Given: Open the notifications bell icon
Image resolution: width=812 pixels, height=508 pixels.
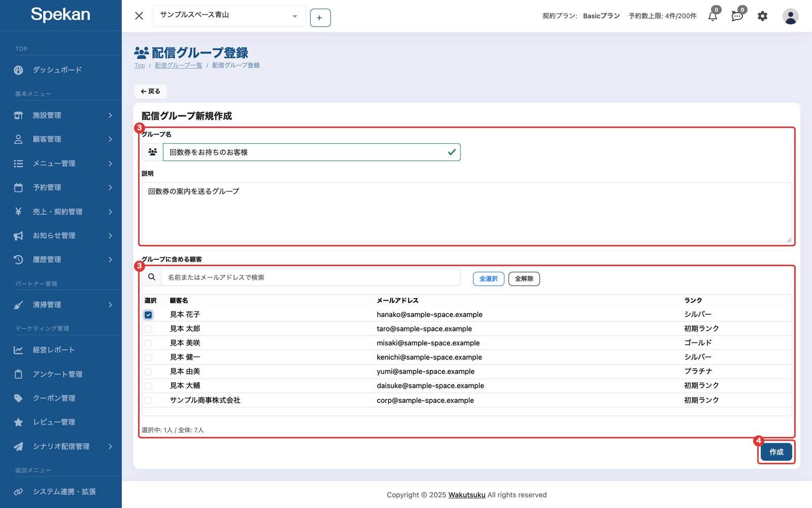Looking at the screenshot, I should pos(713,16).
